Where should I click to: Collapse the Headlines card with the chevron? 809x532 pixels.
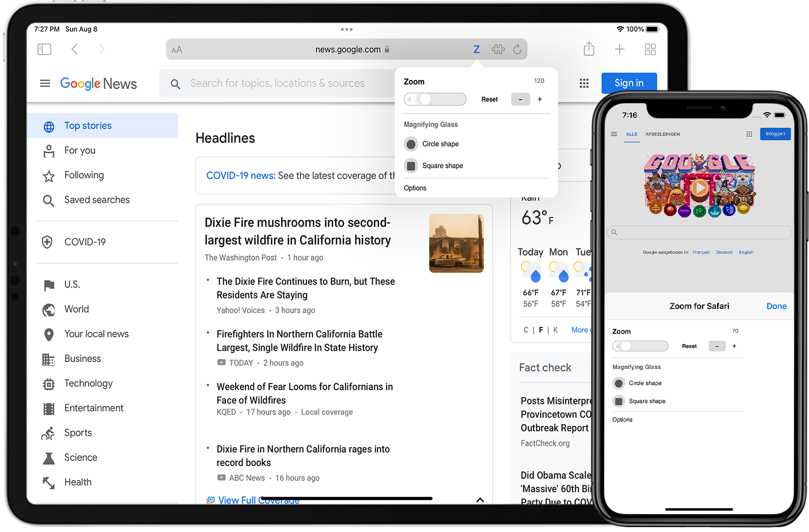[480, 500]
